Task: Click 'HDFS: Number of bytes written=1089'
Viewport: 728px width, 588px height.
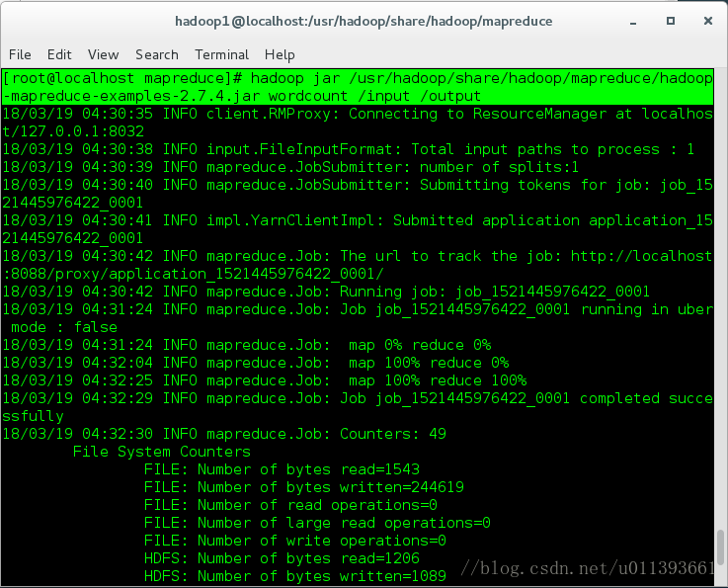Action: pos(295,576)
